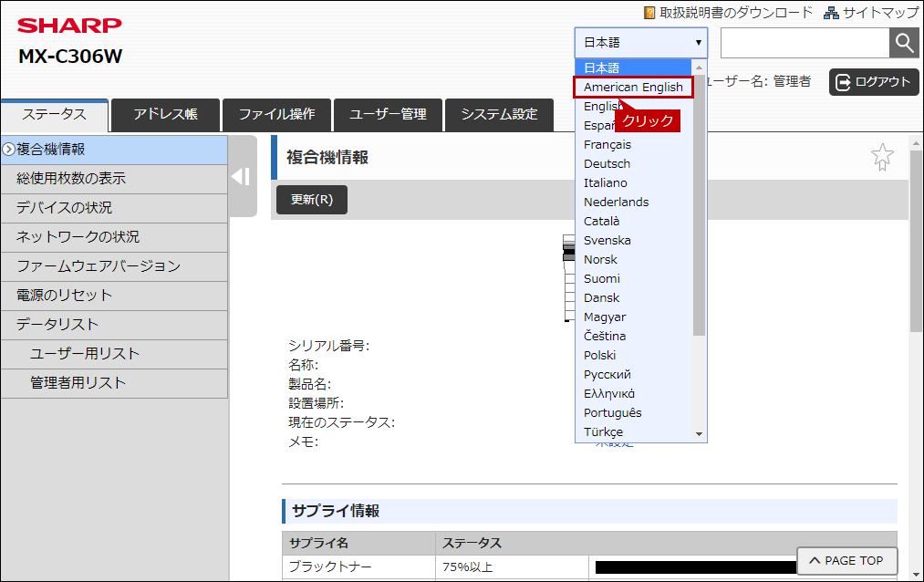Click the サプライ名 column header
The height and width of the screenshot is (582, 924).
click(x=358, y=543)
